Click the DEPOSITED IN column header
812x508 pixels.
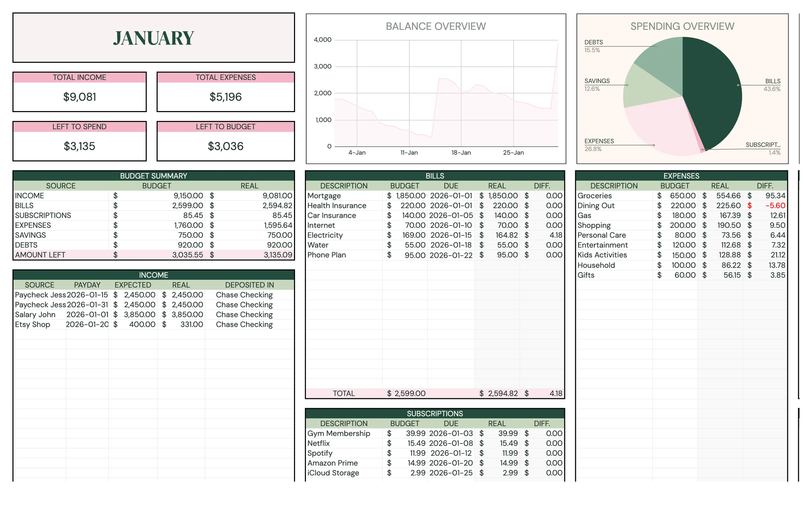pos(249,285)
